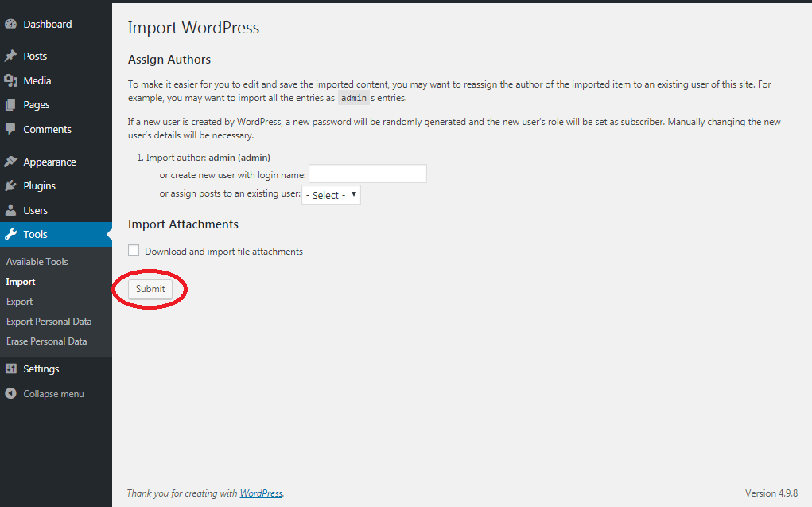812x507 pixels.
Task: Click the Posts pushpin icon
Action: tap(10, 56)
